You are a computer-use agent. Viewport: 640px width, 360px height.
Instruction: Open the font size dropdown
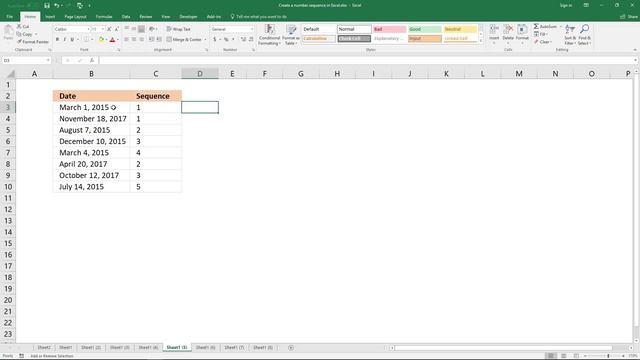[103, 29]
